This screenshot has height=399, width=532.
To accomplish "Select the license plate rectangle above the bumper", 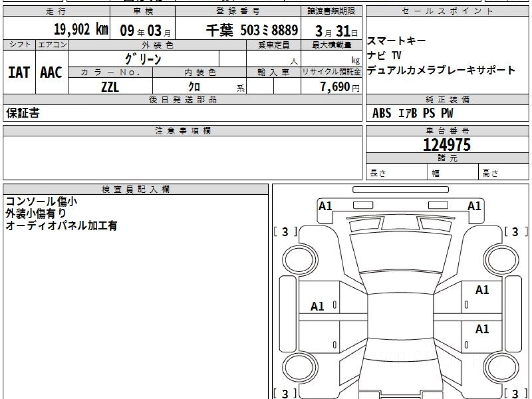I will pyautogui.click(x=400, y=190).
